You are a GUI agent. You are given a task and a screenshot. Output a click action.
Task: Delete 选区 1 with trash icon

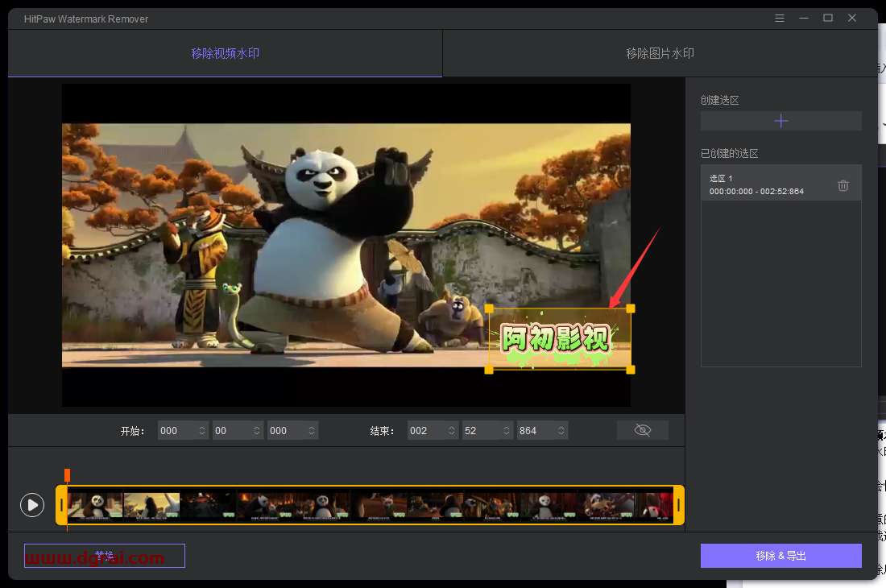pyautogui.click(x=843, y=185)
